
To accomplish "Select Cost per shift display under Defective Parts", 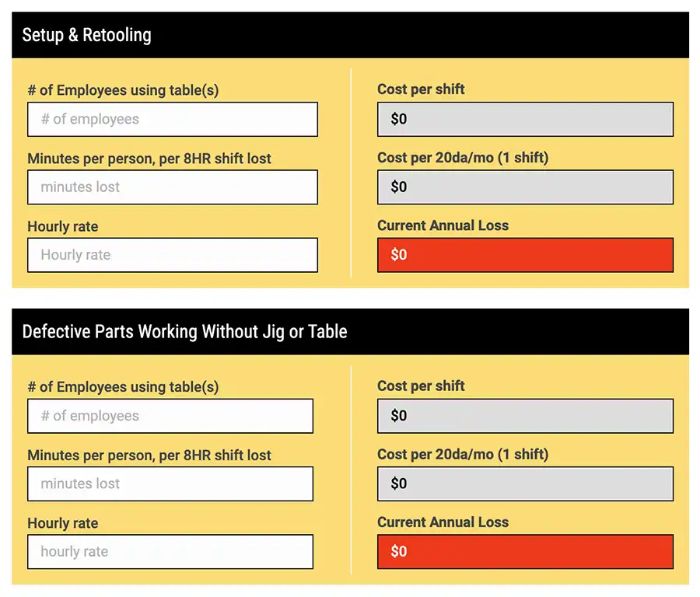I will [x=525, y=416].
